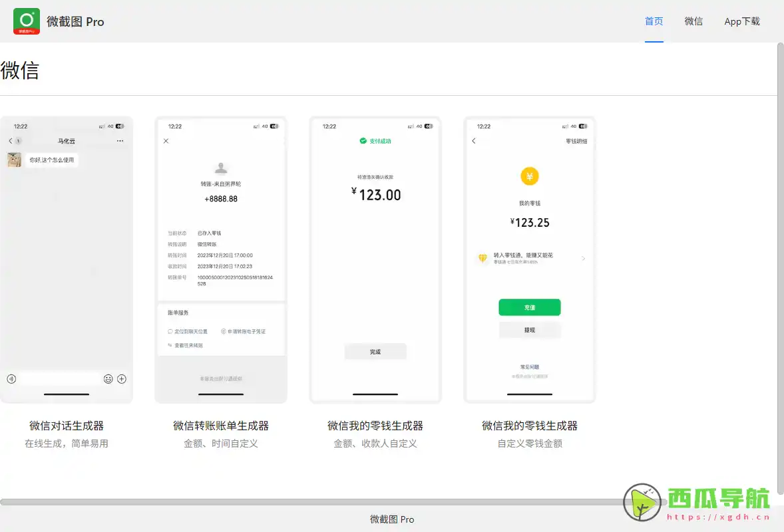Open the App下载 navigation item
Viewport: 784px width, 532px height.
point(742,21)
